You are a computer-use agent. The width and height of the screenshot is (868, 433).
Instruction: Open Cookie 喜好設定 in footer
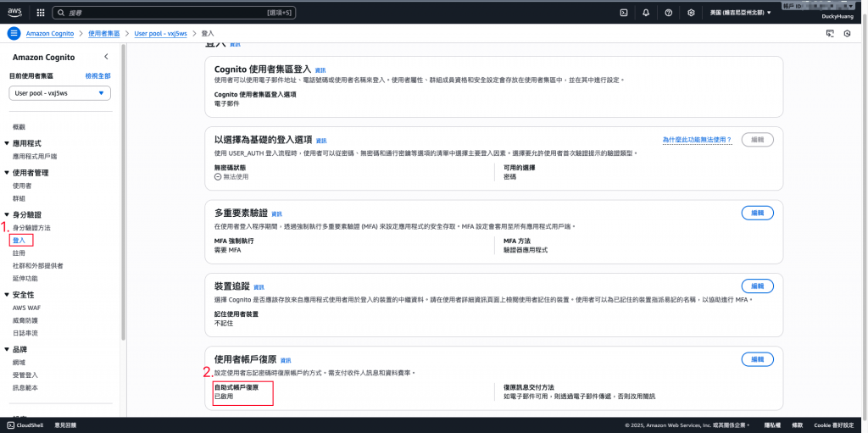pos(833,425)
